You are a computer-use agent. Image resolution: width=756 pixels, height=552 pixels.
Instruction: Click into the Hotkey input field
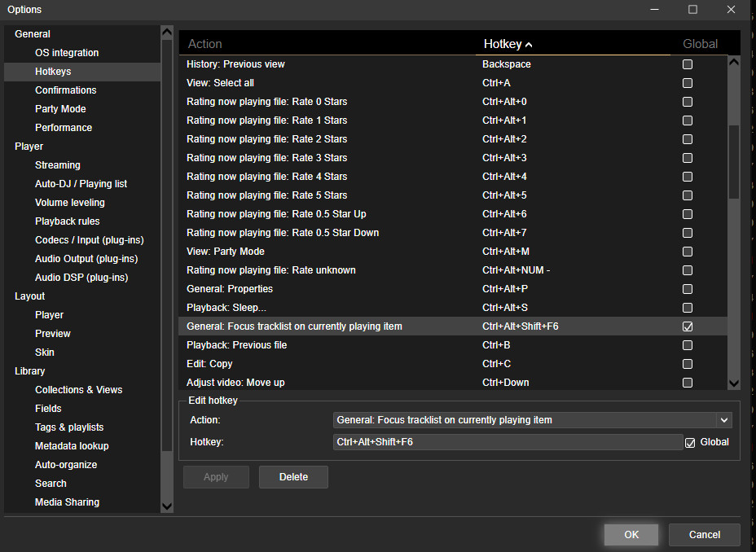click(508, 442)
